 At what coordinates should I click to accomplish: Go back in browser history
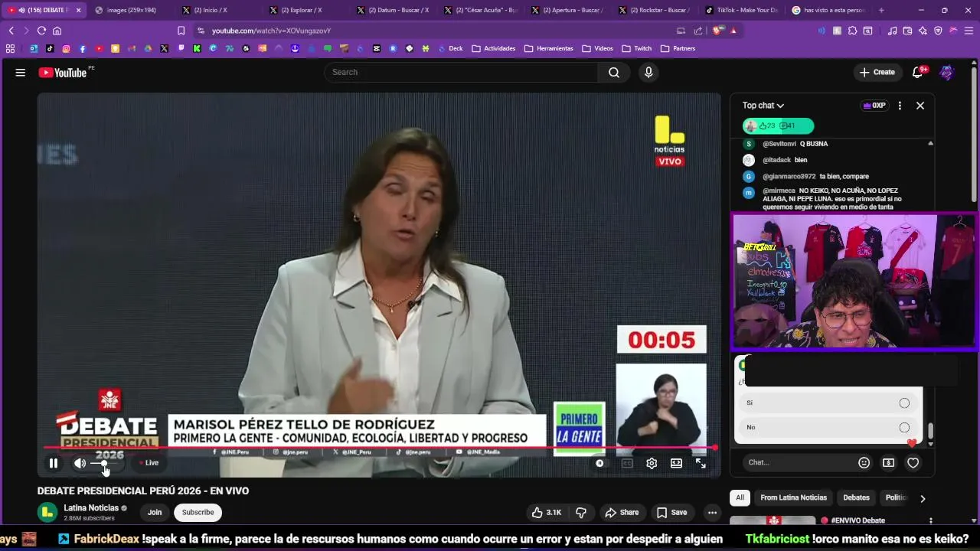11,31
